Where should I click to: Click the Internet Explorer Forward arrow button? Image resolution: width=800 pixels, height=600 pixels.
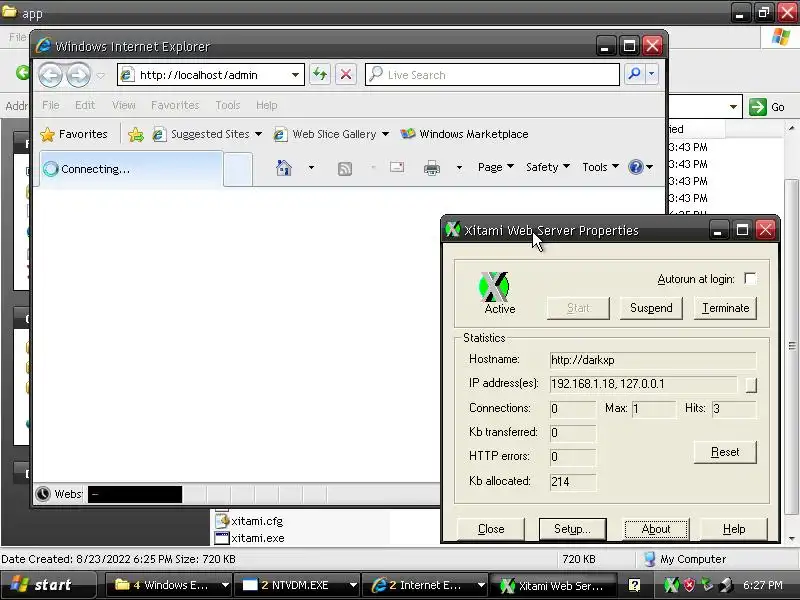point(78,76)
